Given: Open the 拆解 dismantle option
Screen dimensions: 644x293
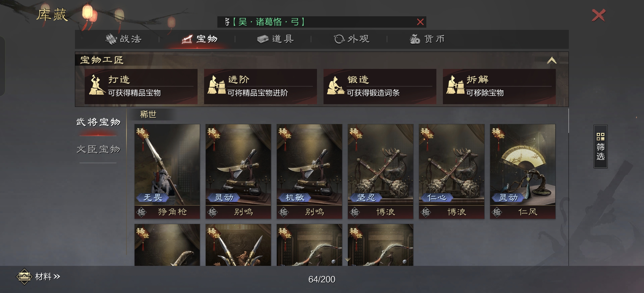Looking at the screenshot, I should tap(499, 86).
